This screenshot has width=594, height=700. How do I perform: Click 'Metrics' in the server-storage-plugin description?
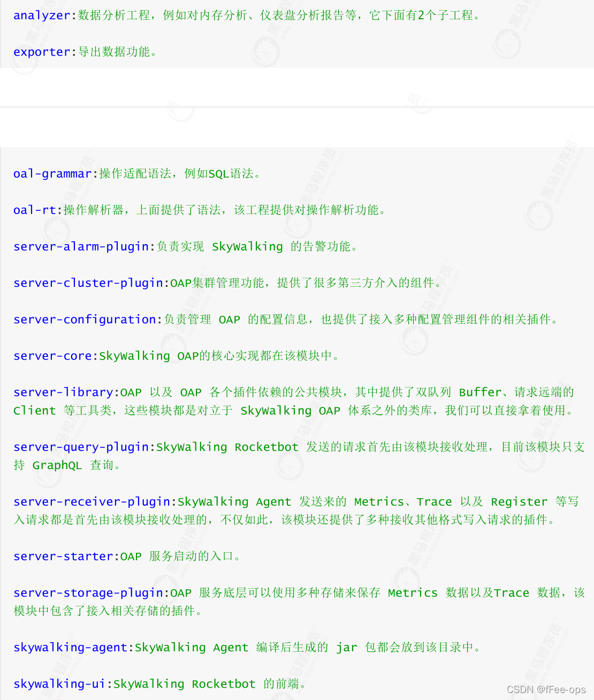tap(413, 593)
